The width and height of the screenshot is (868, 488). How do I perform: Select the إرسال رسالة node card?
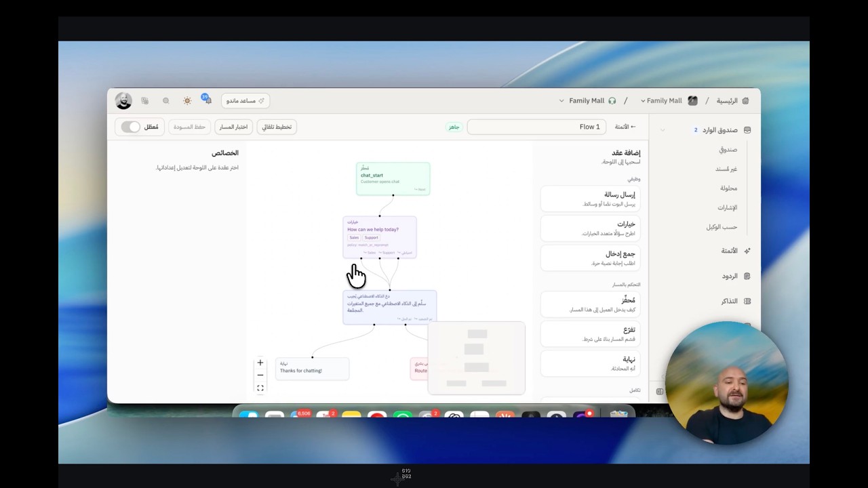click(x=590, y=199)
